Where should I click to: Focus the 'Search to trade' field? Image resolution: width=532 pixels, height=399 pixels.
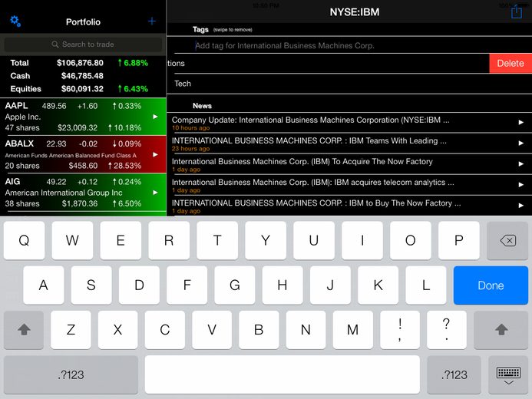click(83, 45)
